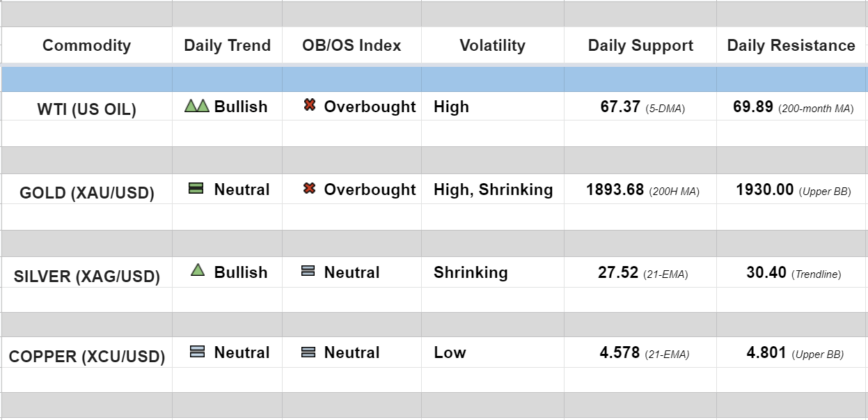
Task: Click the red X icon beside WTI Overbought
Action: click(x=310, y=106)
